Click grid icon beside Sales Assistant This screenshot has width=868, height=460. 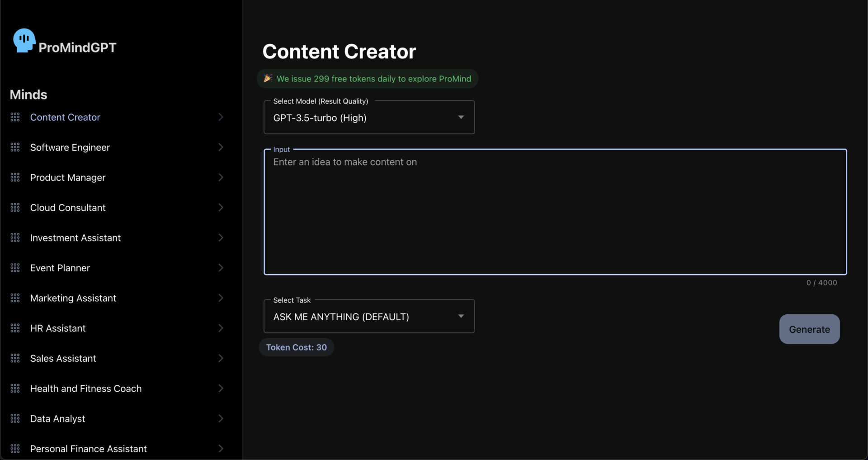coord(15,358)
